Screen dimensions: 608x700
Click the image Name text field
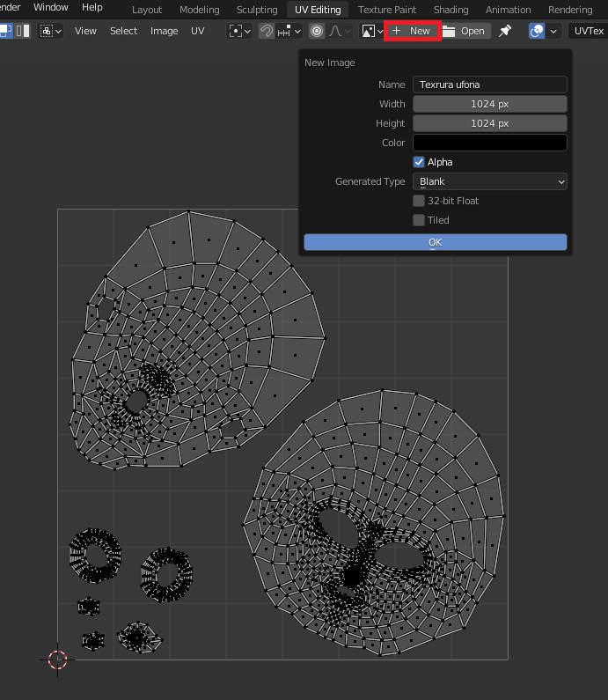click(x=489, y=85)
